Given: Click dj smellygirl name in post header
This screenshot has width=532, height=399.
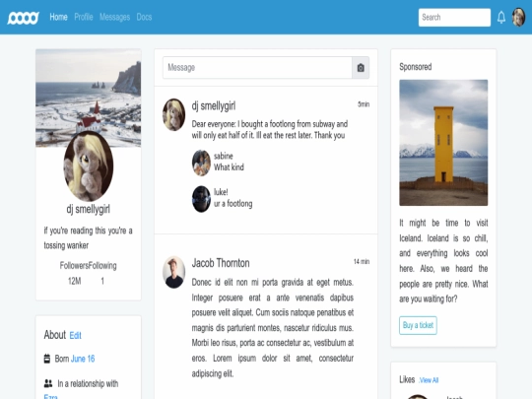Looking at the screenshot, I should 214,105.
